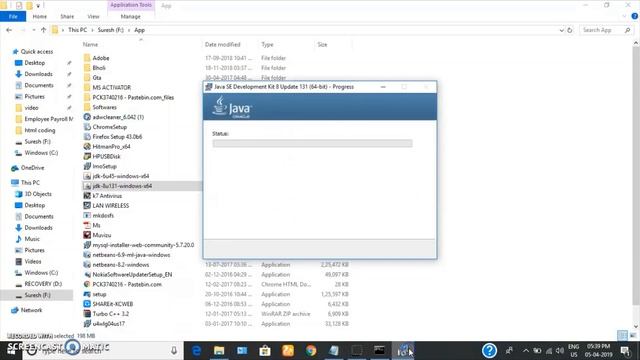The height and width of the screenshot is (360, 640).
Task: Switch to the Home ribbon tab
Action: (x=40, y=17)
